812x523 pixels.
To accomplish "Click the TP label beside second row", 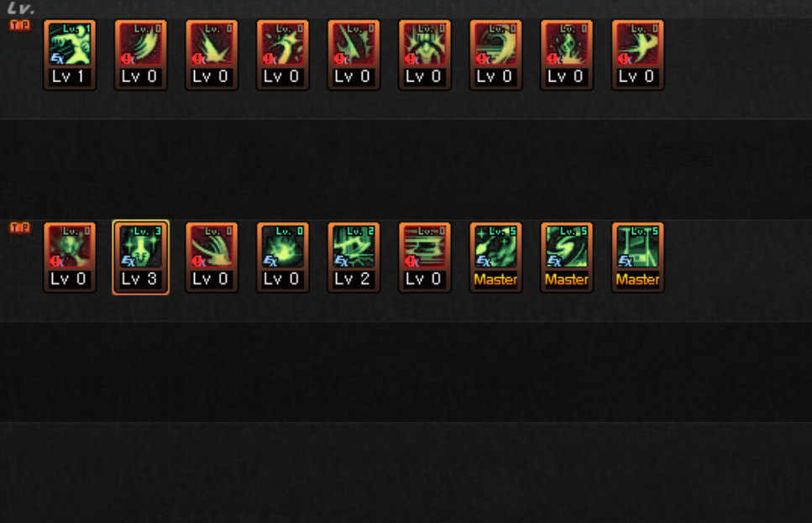I will (x=20, y=228).
